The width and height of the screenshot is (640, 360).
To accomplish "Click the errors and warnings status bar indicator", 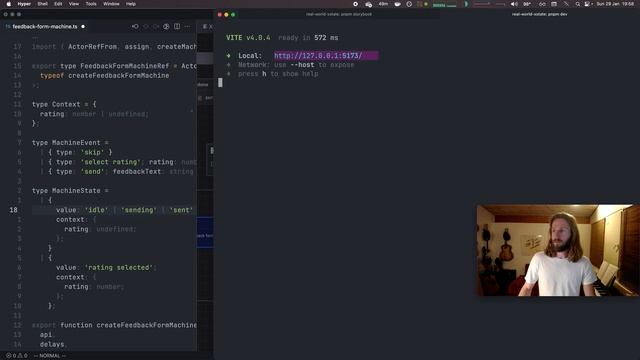I will click(x=17, y=356).
